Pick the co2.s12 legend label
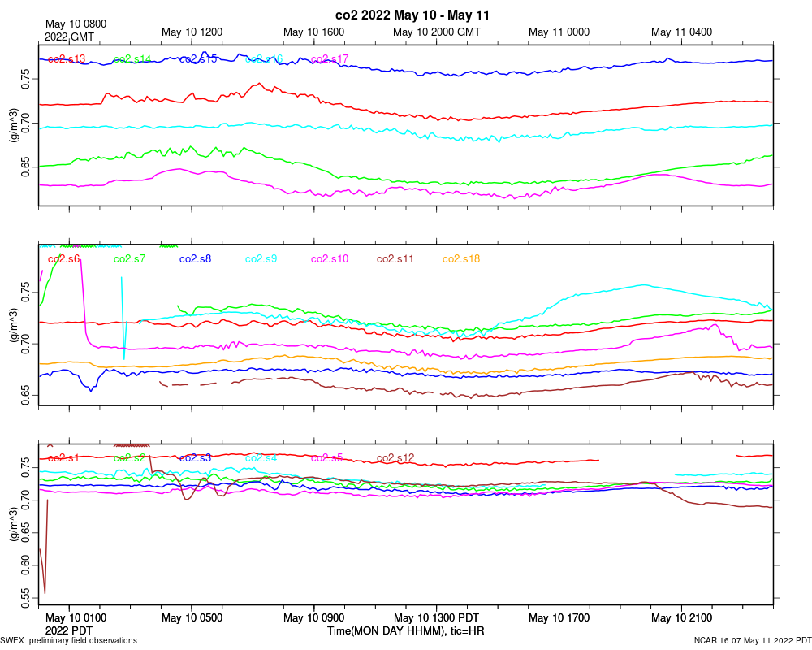The height and width of the screenshot is (650, 812). click(x=395, y=457)
